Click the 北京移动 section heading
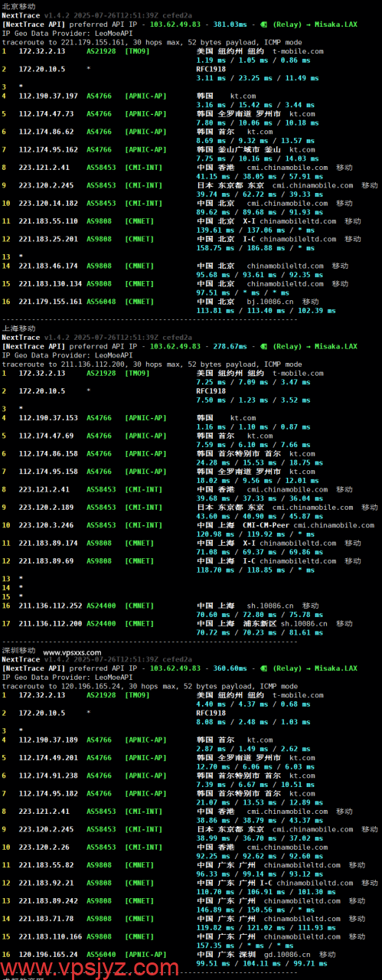 coord(18,6)
